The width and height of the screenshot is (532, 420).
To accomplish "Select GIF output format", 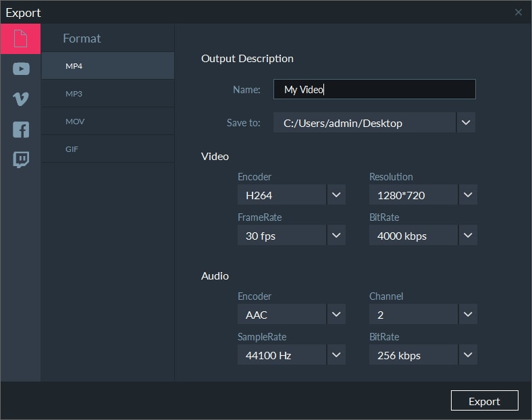I will coord(107,149).
